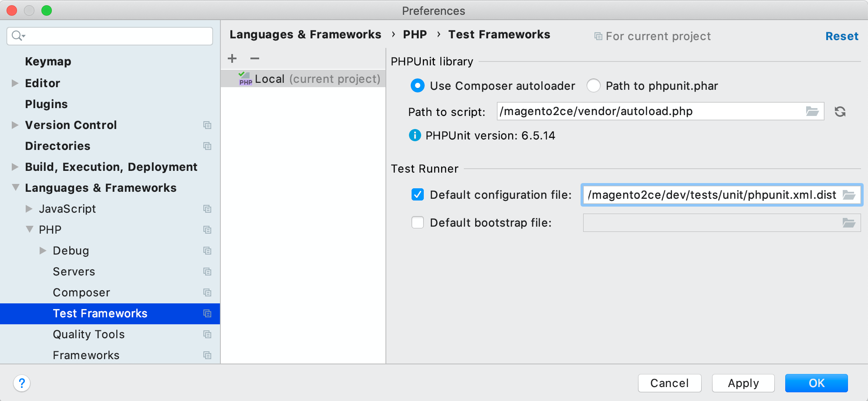Expand the Debug node under PHP
The image size is (868, 401).
coord(43,251)
